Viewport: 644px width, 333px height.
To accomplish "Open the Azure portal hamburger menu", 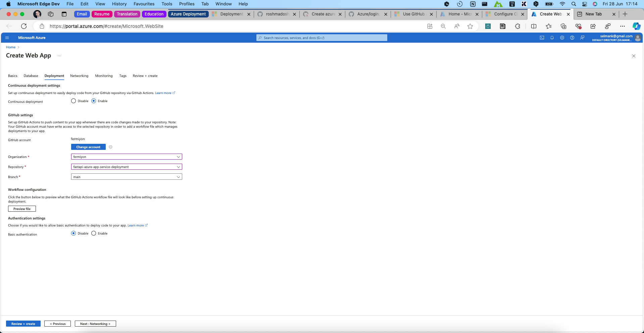I will tap(7, 38).
